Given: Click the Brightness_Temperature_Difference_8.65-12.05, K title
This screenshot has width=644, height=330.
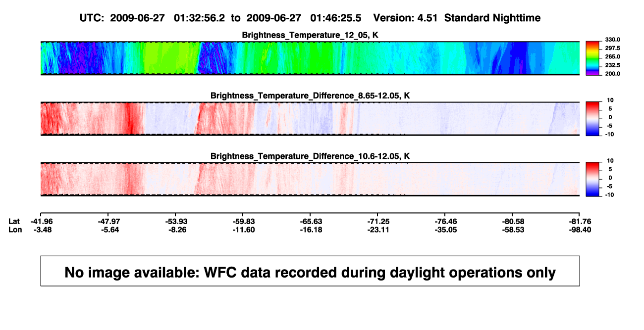Looking at the screenshot, I should (x=310, y=95).
